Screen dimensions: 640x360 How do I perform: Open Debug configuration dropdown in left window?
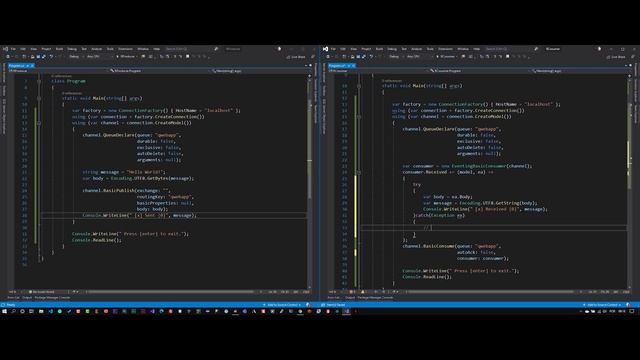(x=76, y=57)
